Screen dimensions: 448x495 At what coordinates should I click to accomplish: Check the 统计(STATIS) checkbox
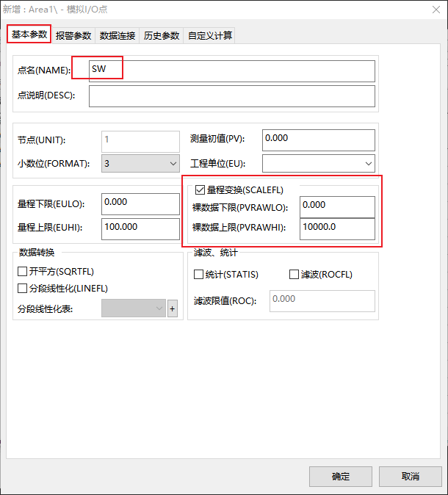coord(198,275)
